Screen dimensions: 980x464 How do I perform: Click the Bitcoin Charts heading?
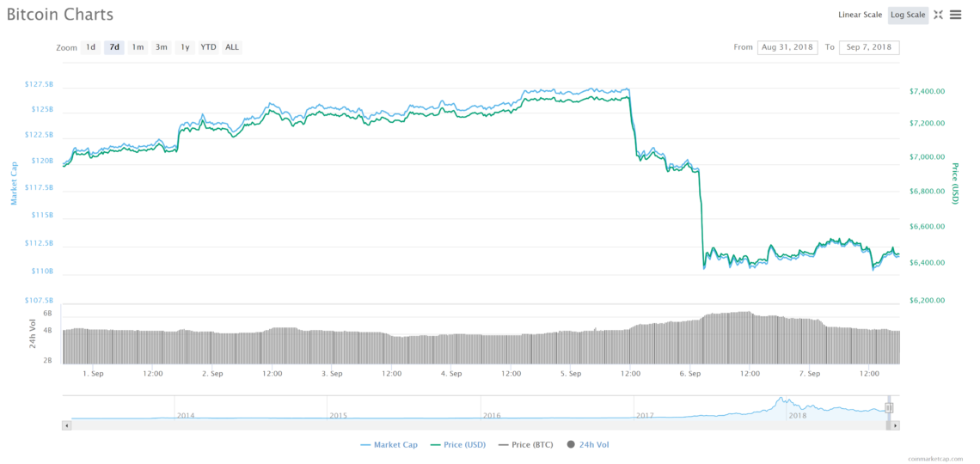61,15
